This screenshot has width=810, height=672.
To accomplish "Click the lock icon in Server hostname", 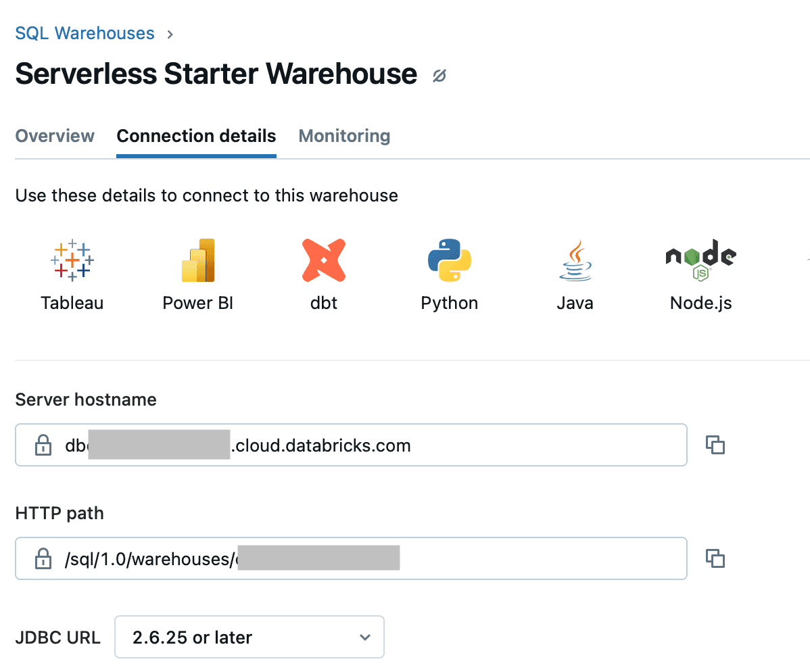I will (x=43, y=445).
